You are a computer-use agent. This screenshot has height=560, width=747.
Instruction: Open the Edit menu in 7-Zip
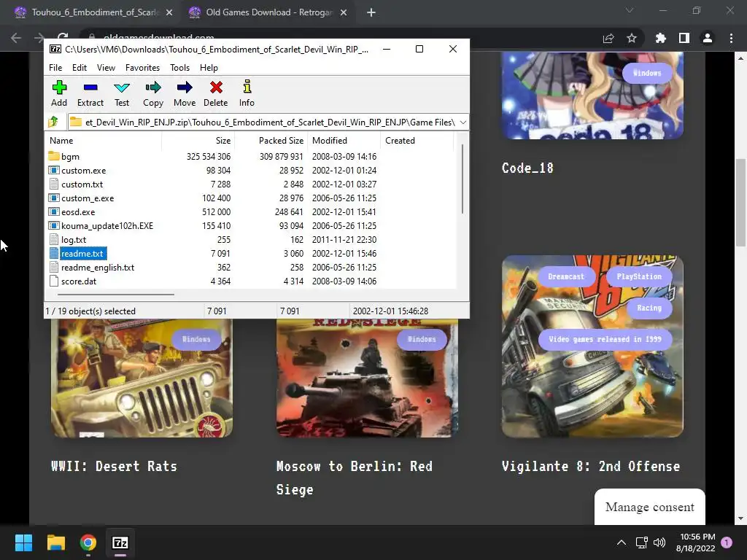point(79,68)
